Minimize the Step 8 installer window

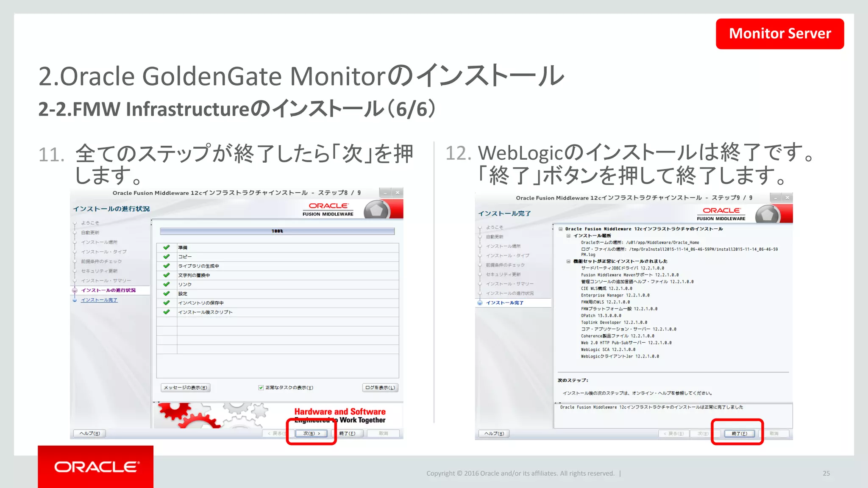[x=385, y=193]
